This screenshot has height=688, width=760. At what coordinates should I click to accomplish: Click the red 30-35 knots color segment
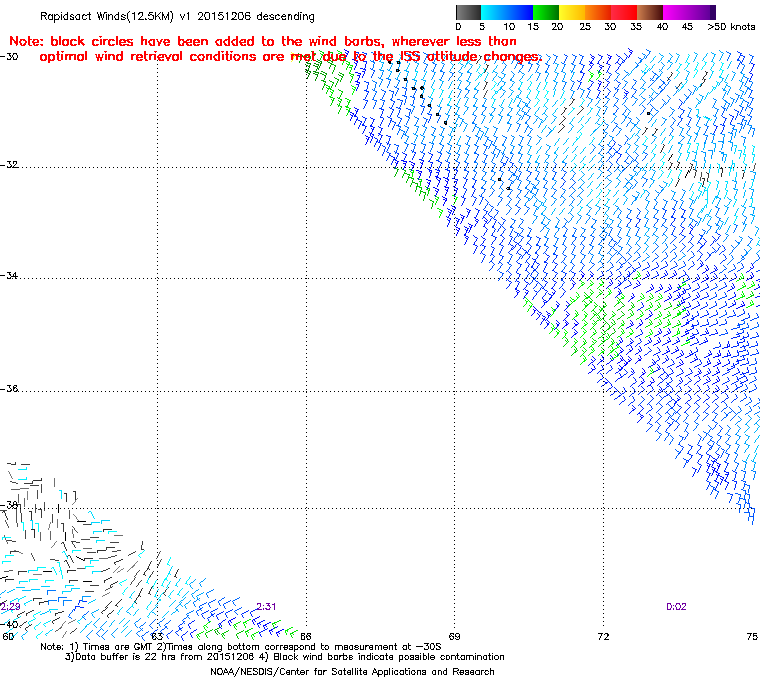624,12
